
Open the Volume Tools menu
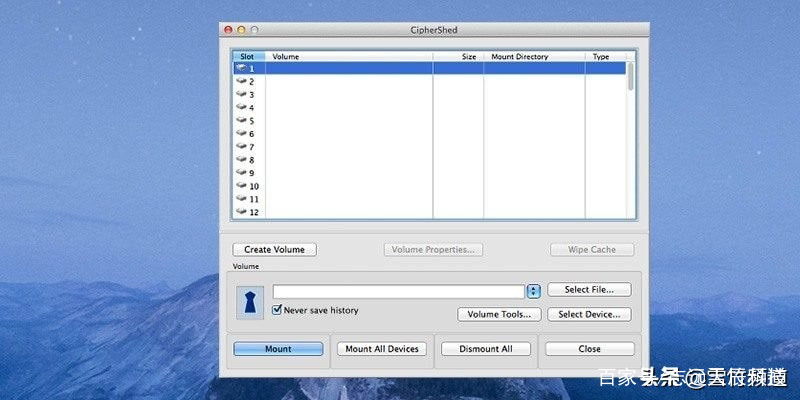tap(499, 314)
